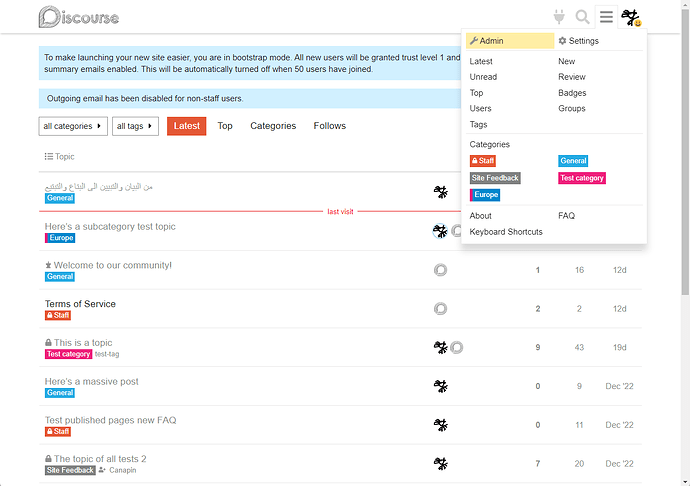Open the Arabic-titled topic
This screenshot has width=690, height=486.
(x=99, y=187)
